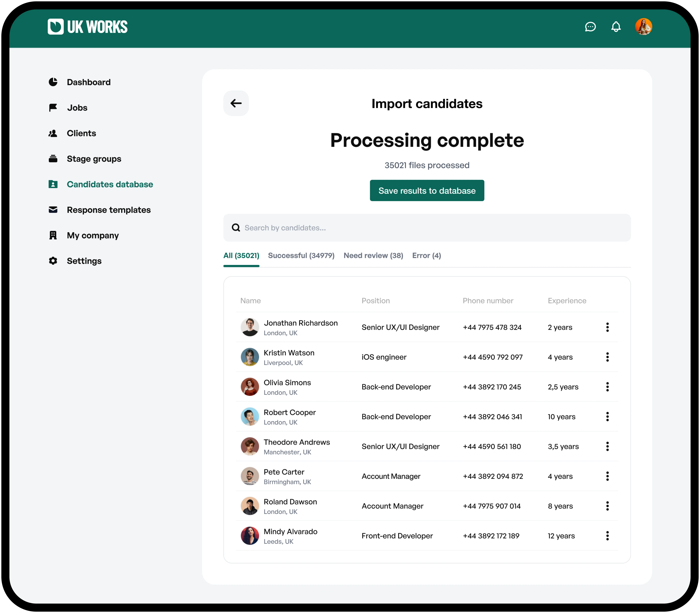Click the Dashboard pie chart icon
Screen dimensions: 700x613
53,82
